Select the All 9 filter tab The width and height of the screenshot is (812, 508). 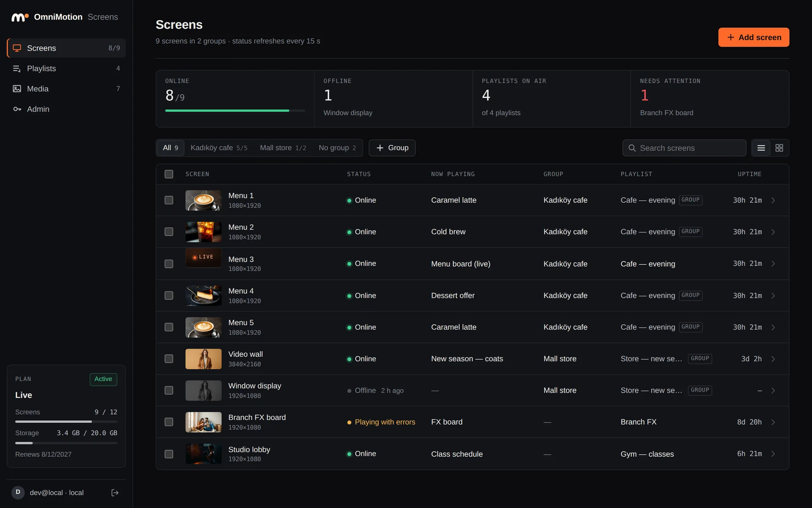pyautogui.click(x=170, y=148)
